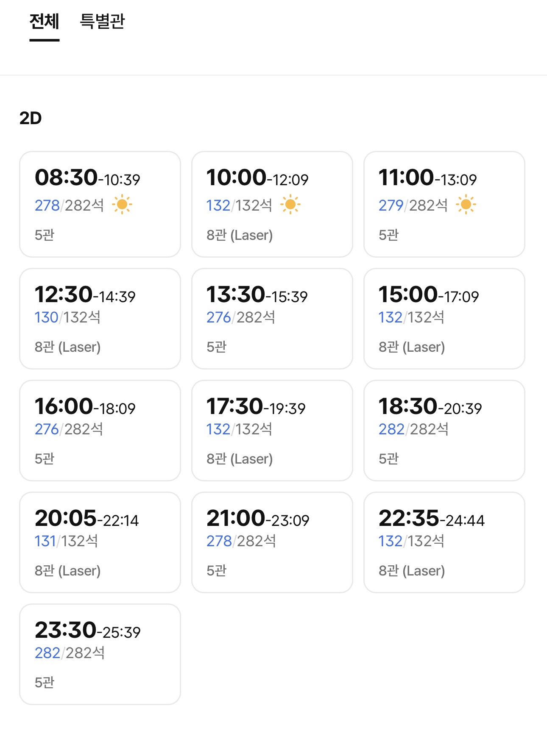Select the 12:30-14:39 Laser showtime
The width and height of the screenshot is (547, 756).
click(100, 319)
